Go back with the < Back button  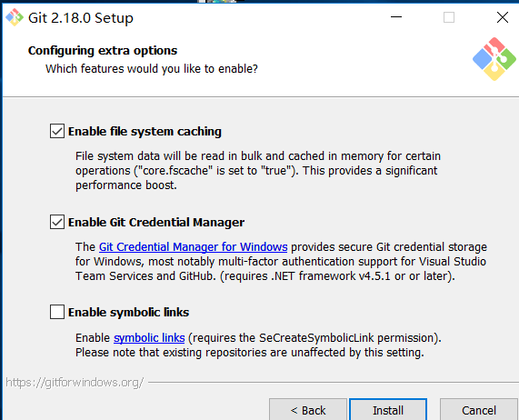coord(308,410)
